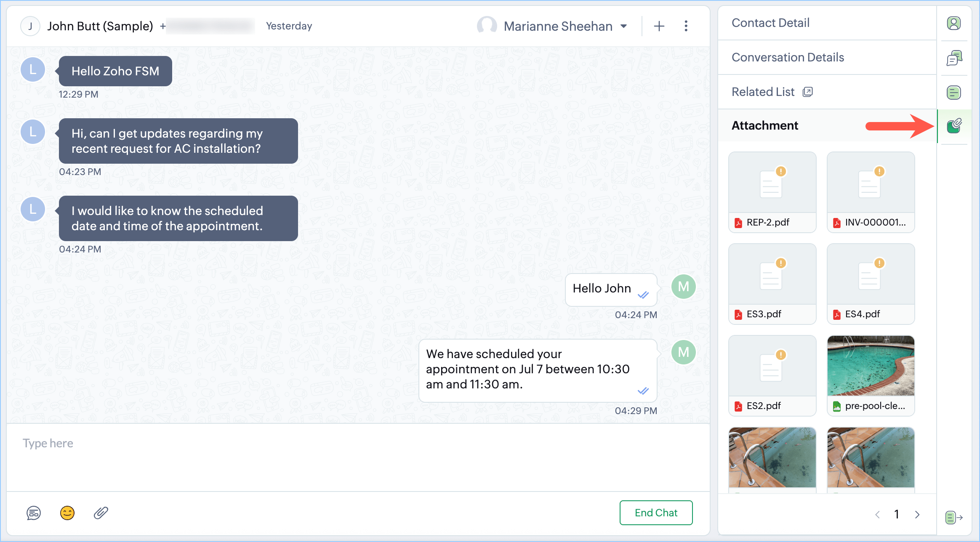Click the attach file paperclip icon
The width and height of the screenshot is (980, 542).
point(101,513)
